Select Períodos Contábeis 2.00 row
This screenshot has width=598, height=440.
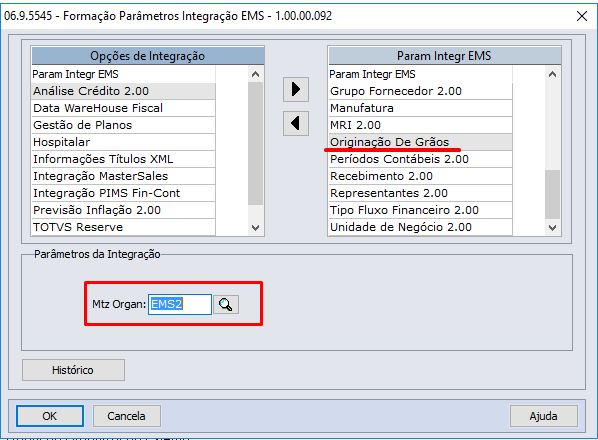pyautogui.click(x=420, y=159)
